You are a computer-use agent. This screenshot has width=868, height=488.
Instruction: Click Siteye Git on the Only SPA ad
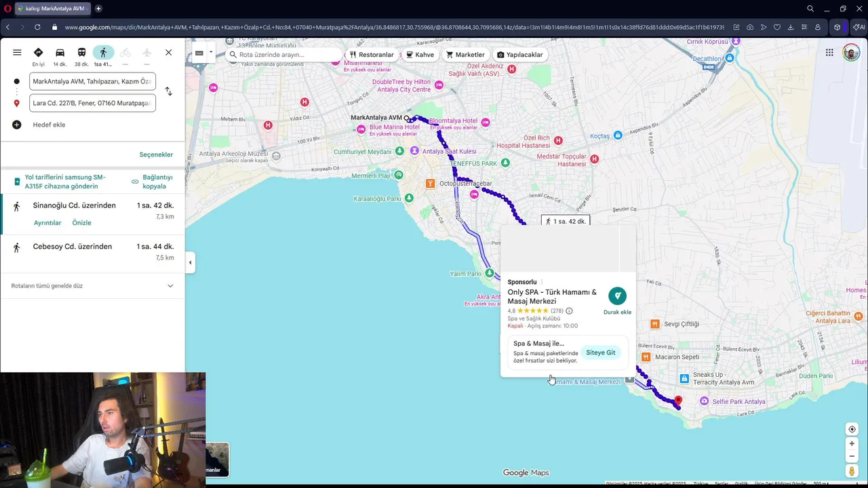coord(601,352)
